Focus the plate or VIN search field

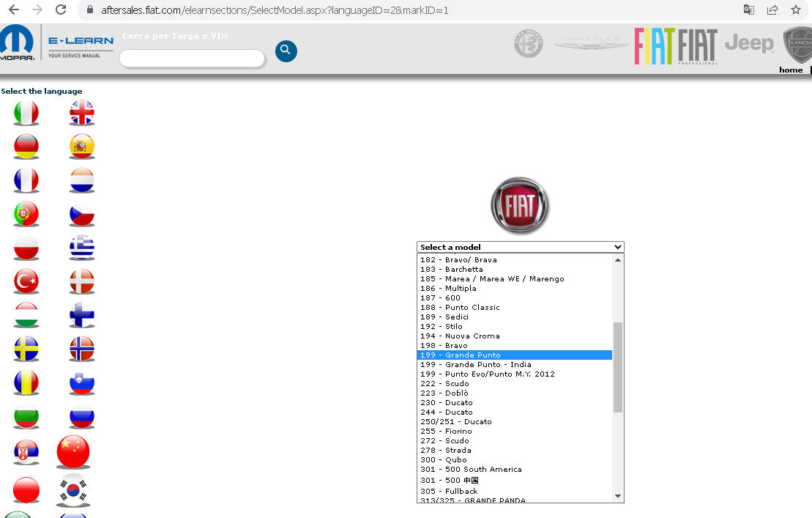click(x=192, y=59)
